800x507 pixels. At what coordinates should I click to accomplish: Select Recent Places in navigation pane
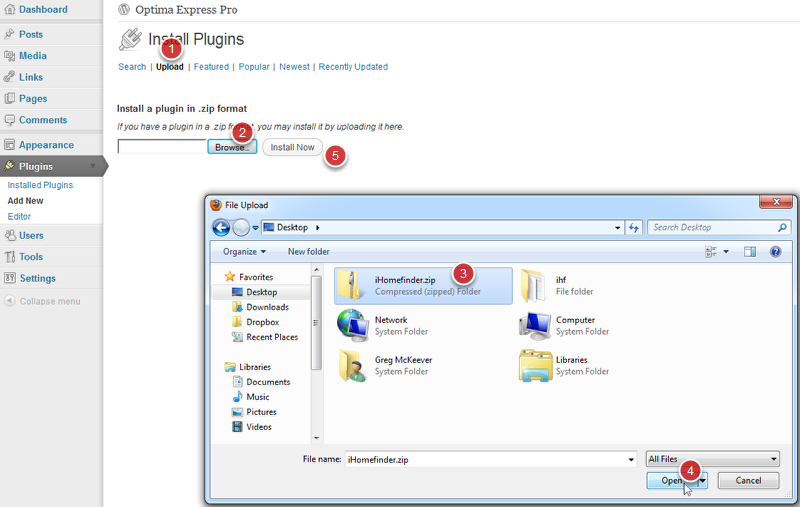pyautogui.click(x=272, y=337)
